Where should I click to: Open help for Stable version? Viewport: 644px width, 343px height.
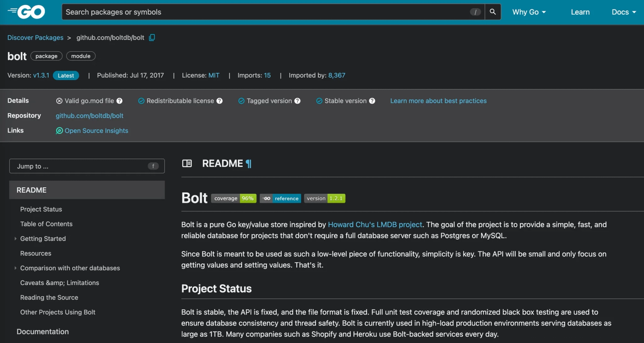click(372, 101)
